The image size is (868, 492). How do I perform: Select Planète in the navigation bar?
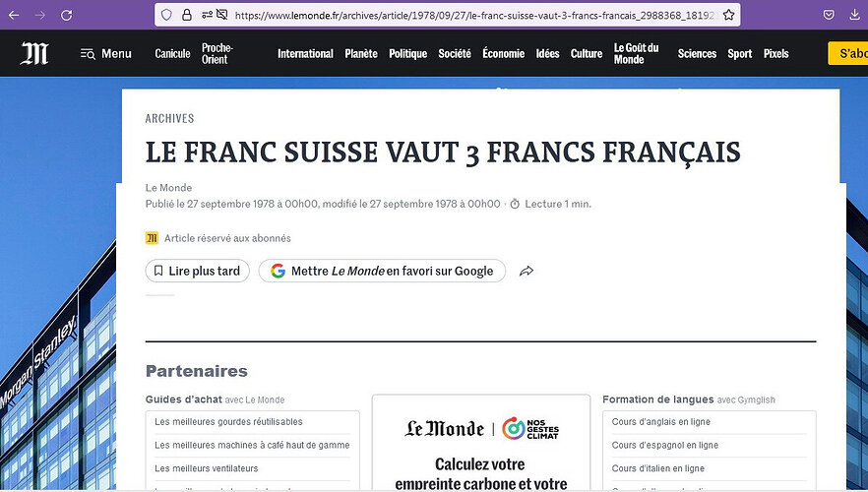point(361,54)
